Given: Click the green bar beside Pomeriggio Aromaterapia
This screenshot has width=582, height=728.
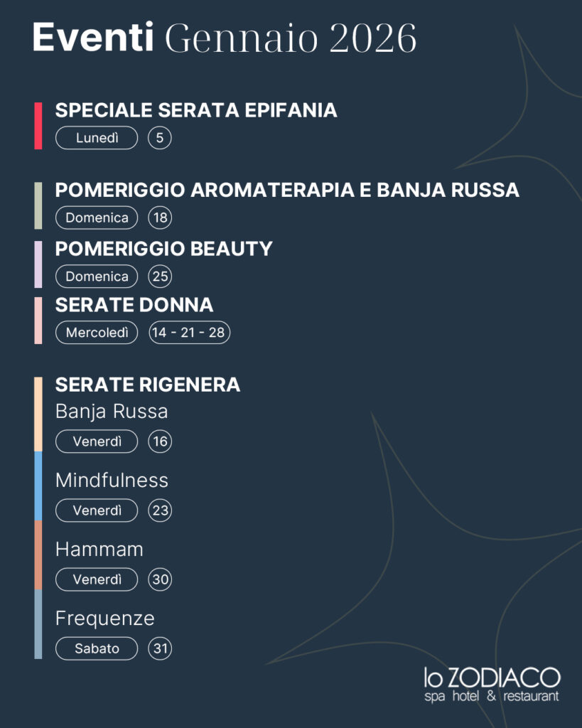Looking at the screenshot, I should click(x=38, y=205).
